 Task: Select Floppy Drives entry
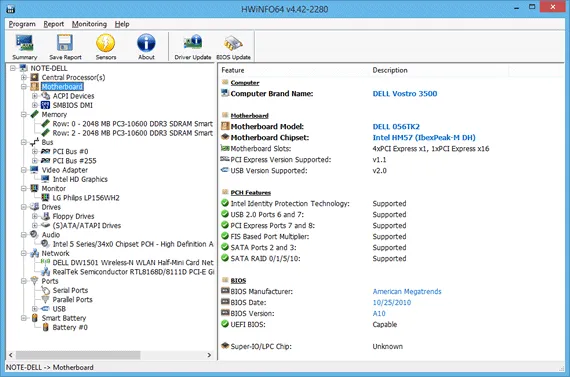(x=73, y=216)
